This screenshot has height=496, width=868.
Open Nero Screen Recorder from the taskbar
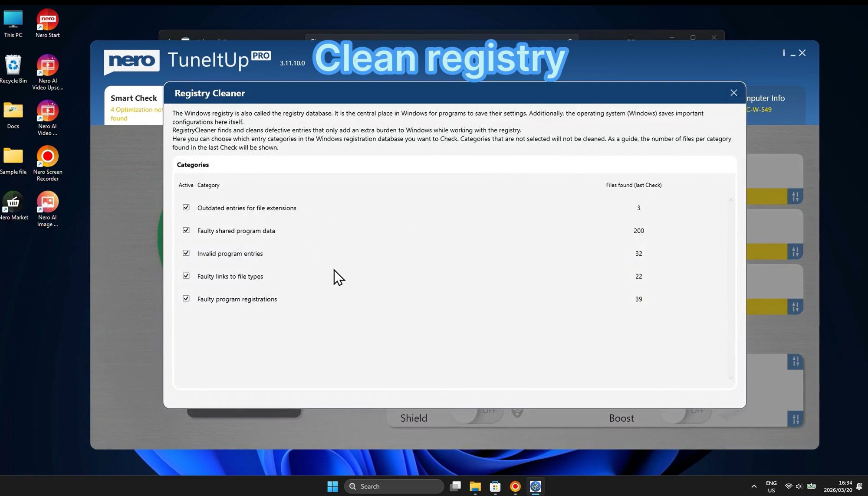point(515,486)
